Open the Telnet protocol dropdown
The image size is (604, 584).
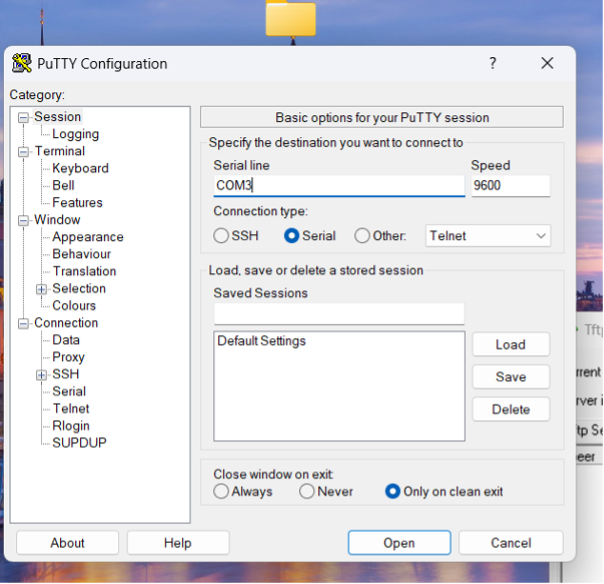click(488, 236)
